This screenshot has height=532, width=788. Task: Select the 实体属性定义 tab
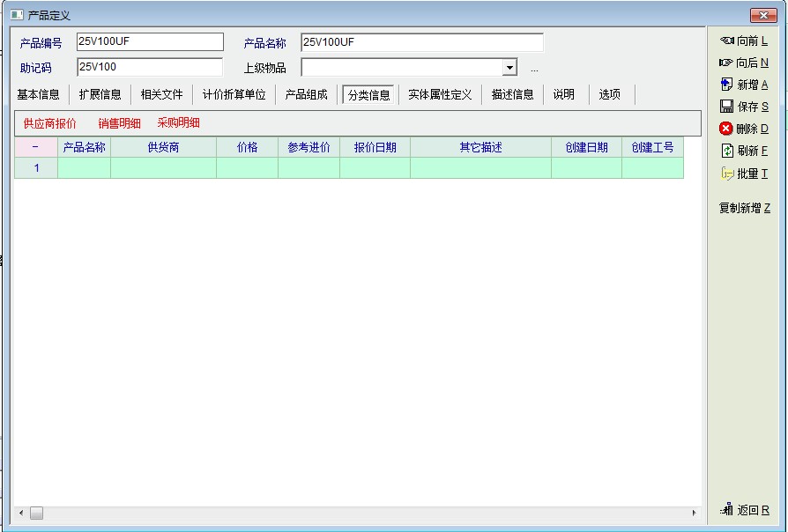pyautogui.click(x=440, y=95)
